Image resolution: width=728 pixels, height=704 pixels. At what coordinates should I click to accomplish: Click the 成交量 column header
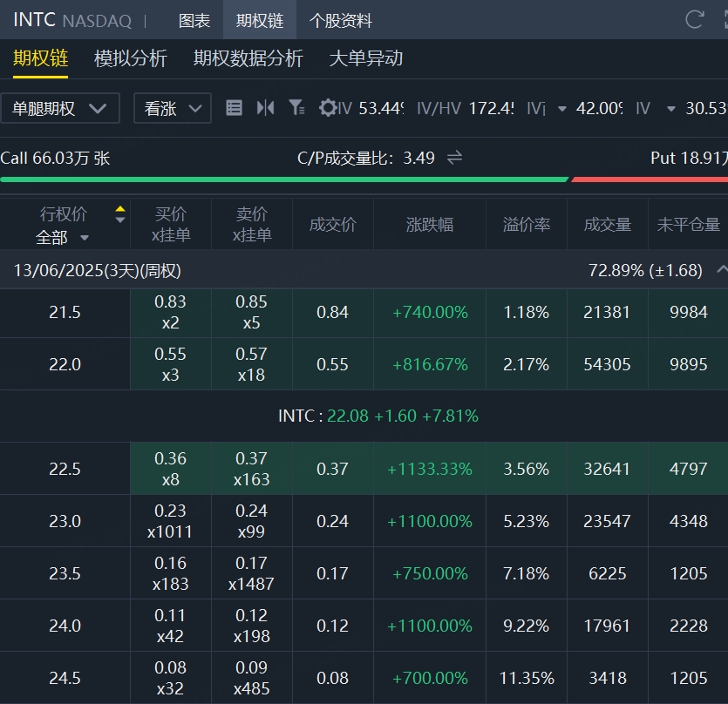click(x=608, y=225)
